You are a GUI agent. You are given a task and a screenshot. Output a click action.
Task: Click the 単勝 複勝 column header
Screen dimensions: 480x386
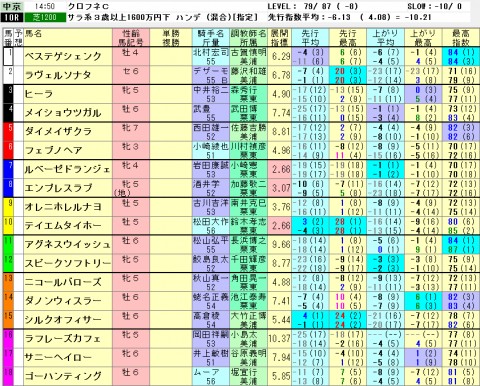tap(171, 38)
